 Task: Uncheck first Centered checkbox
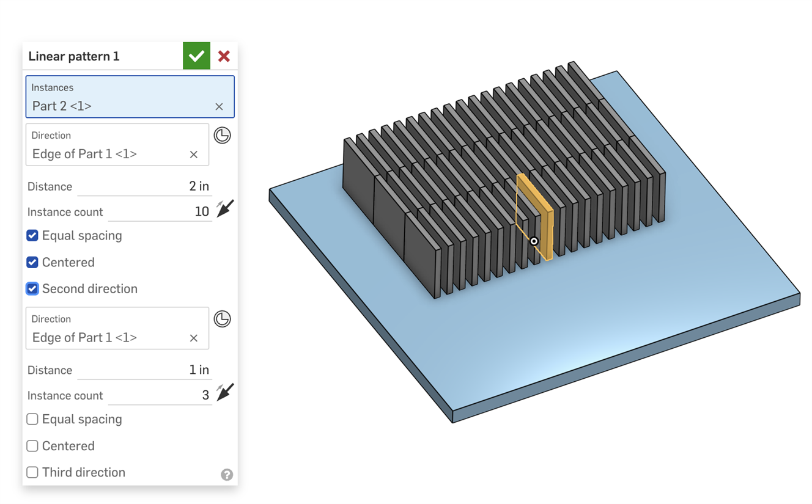tap(32, 262)
